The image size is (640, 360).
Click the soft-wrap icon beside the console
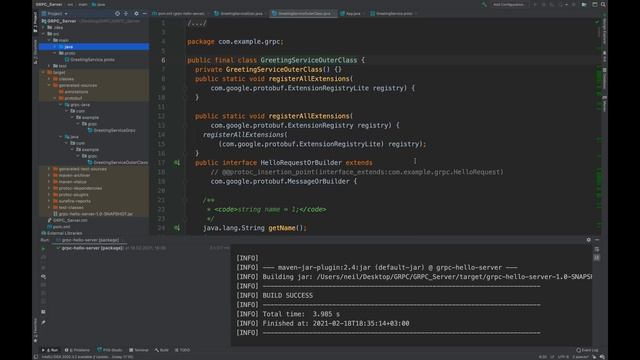coord(597,249)
